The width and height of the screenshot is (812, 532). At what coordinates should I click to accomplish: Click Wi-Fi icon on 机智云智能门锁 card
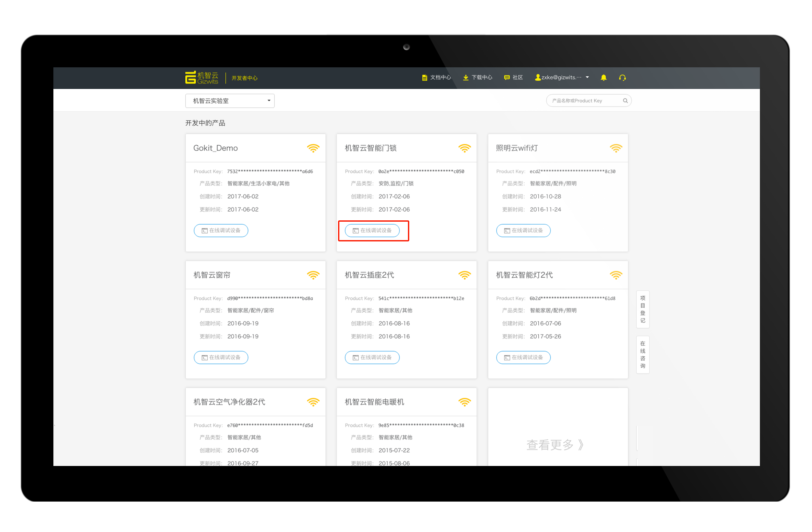click(x=464, y=148)
